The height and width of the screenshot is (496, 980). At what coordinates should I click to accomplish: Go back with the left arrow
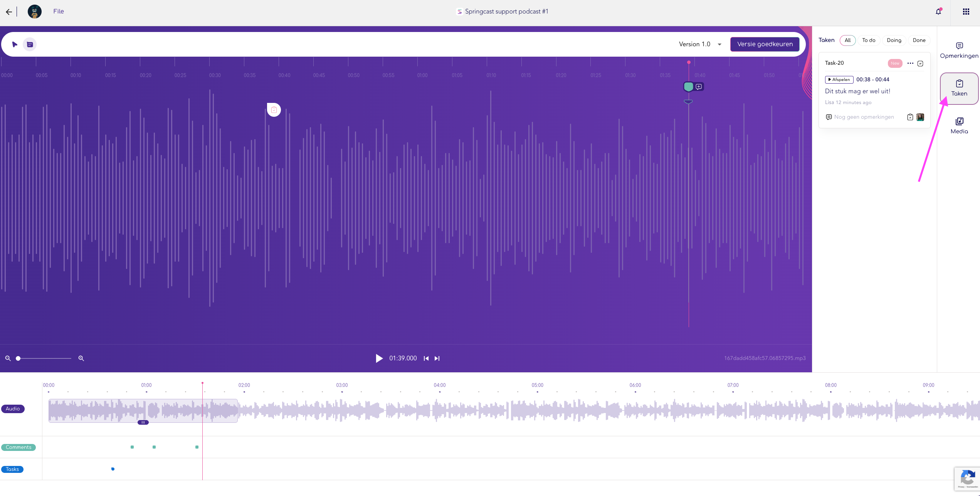9,12
